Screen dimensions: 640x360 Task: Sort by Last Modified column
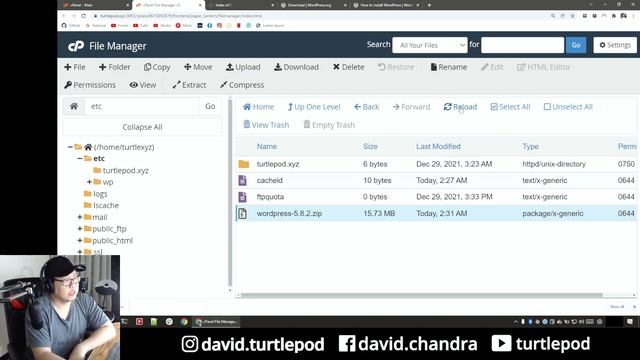438,147
